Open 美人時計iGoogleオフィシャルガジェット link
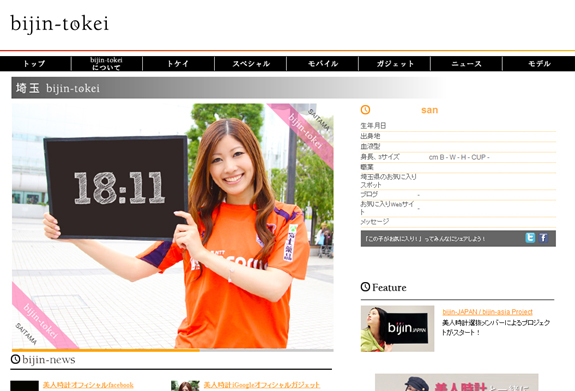 coord(262,385)
